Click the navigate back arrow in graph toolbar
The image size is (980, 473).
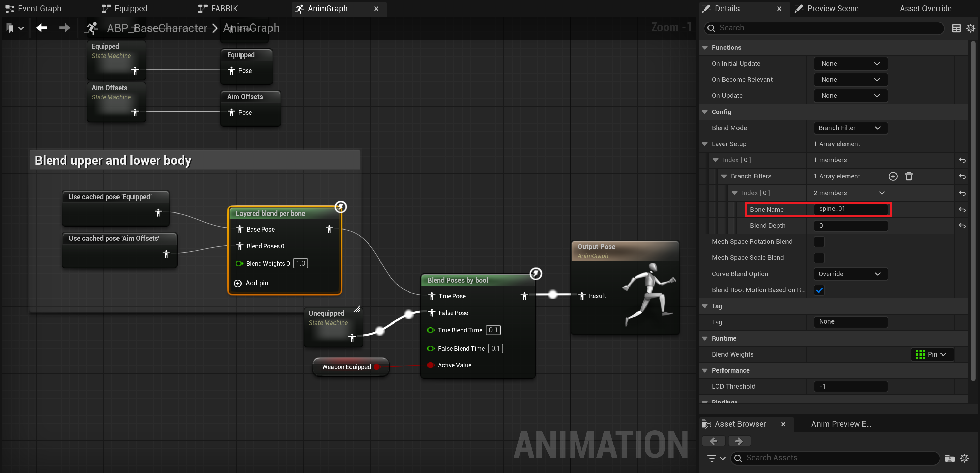(42, 28)
